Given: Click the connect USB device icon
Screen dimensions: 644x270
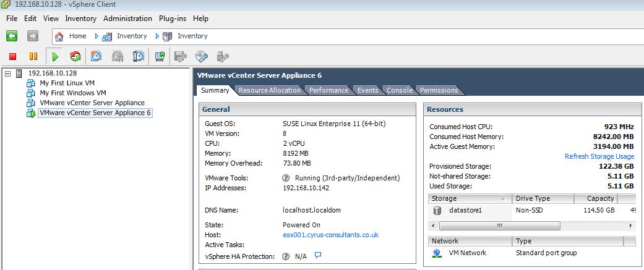Looking at the screenshot, I should pyautogui.click(x=223, y=56).
